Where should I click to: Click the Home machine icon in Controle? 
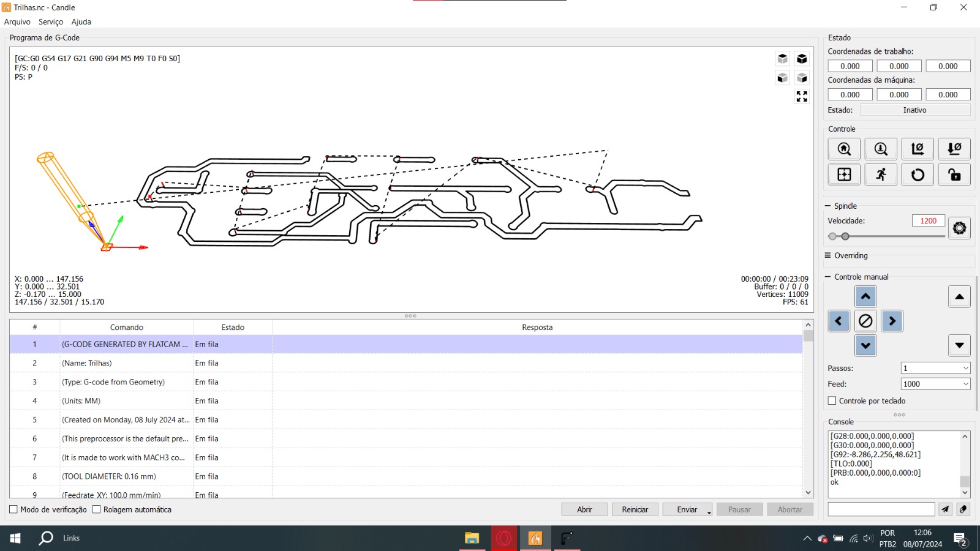click(844, 149)
